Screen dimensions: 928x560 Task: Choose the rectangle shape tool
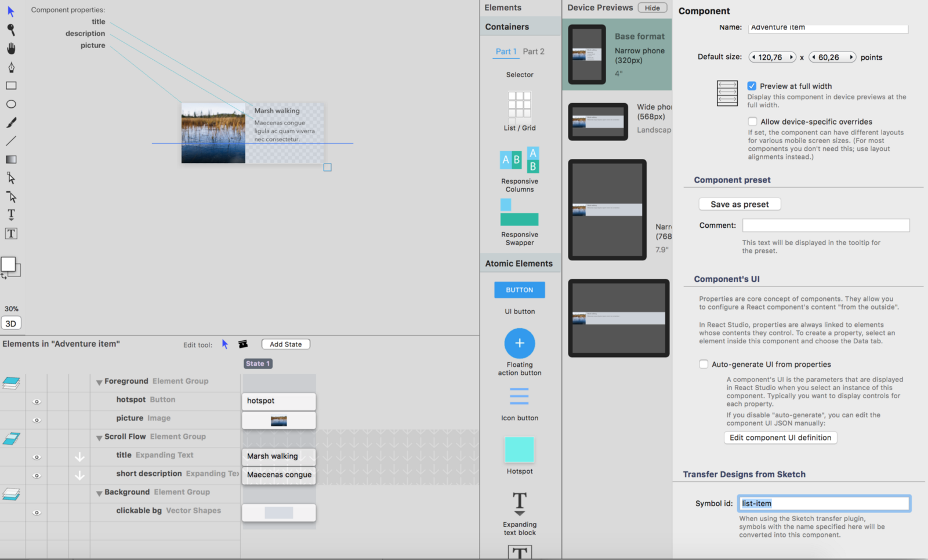[x=11, y=86]
